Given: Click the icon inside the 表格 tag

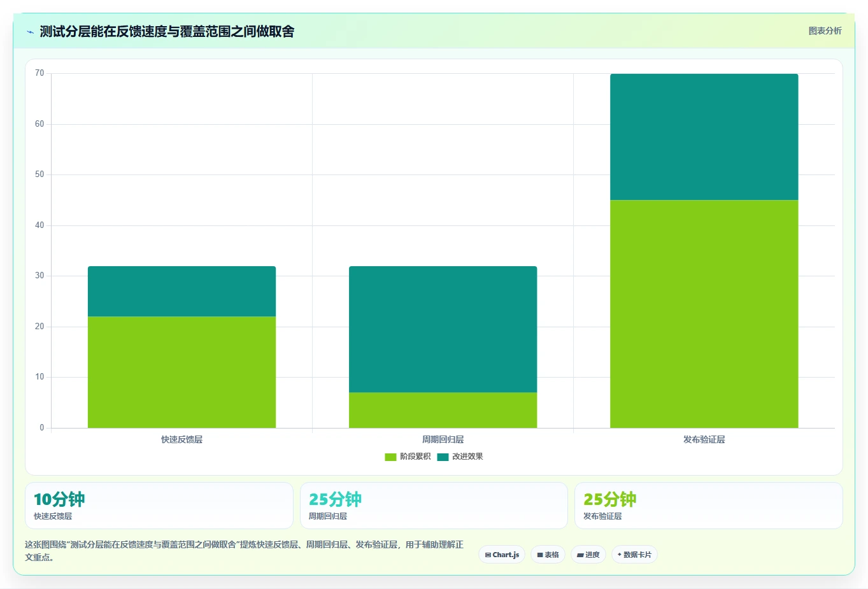Looking at the screenshot, I should [540, 555].
